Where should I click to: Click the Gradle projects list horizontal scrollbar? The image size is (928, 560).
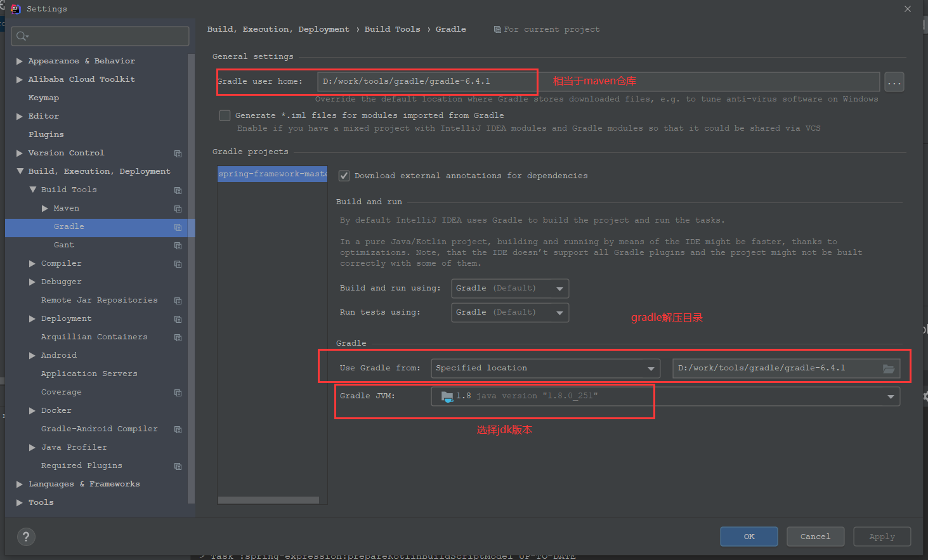pos(268,500)
